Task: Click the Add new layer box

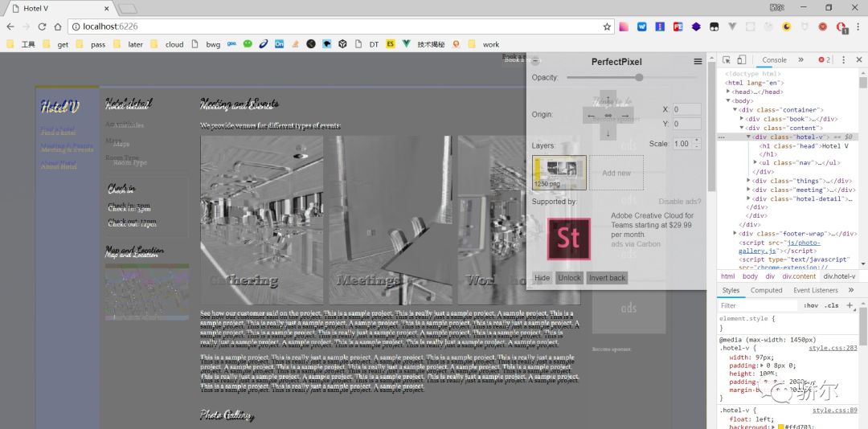Action: click(x=616, y=173)
